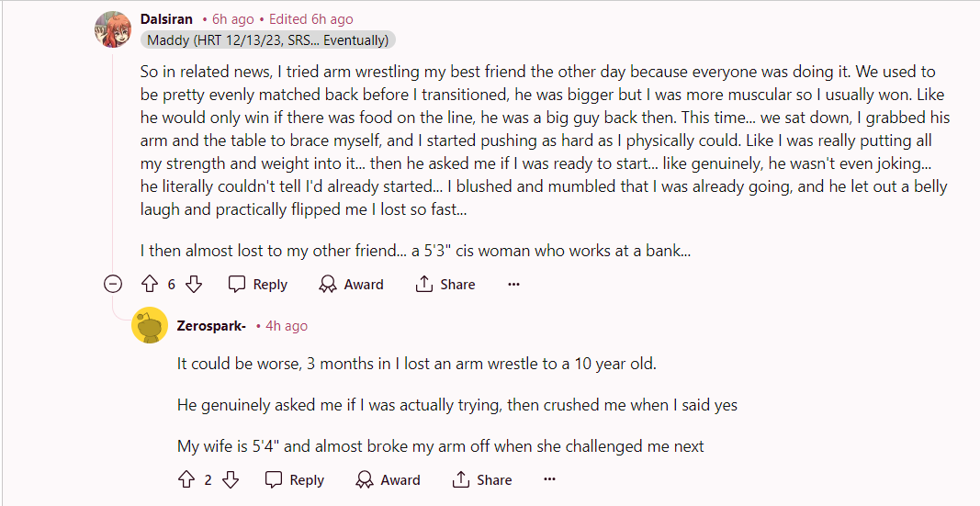980x506 pixels.
Task: Click Zerospark-'s yellow avatar
Action: (150, 326)
